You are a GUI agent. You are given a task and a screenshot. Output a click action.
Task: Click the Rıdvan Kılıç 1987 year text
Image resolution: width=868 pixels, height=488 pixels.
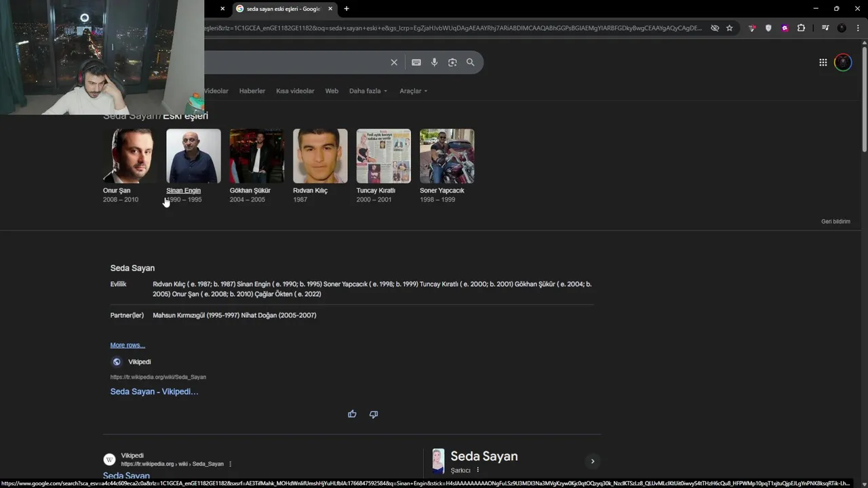[x=300, y=200]
